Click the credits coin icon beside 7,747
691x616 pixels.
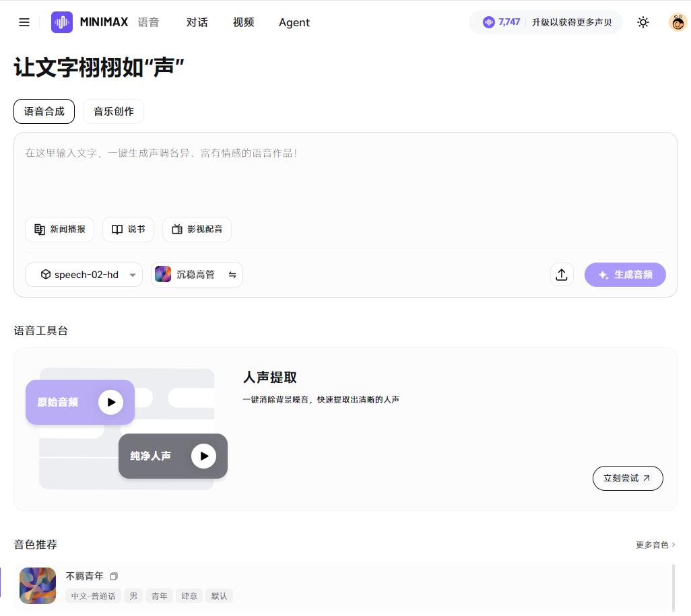tap(489, 22)
